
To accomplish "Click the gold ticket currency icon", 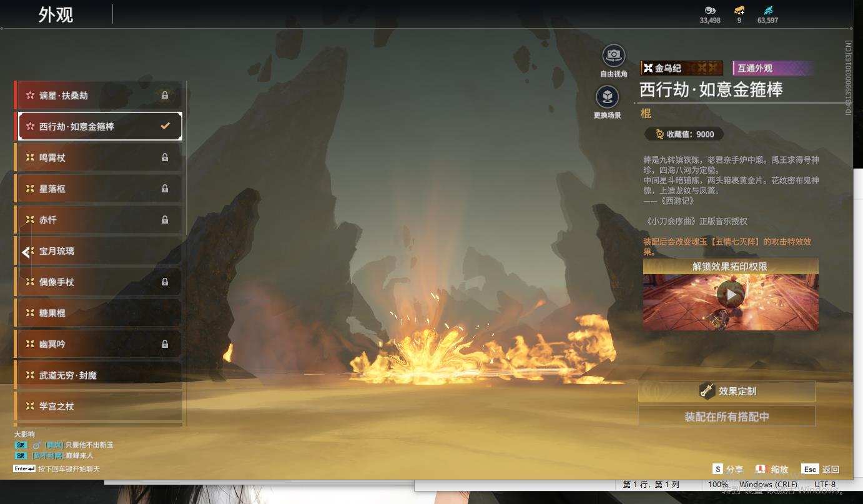I will pyautogui.click(x=739, y=10).
